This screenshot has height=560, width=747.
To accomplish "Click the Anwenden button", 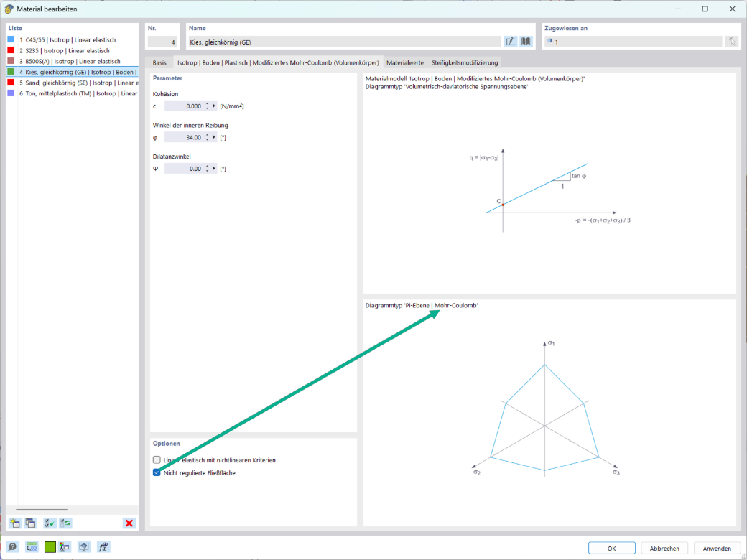I will tap(717, 548).
